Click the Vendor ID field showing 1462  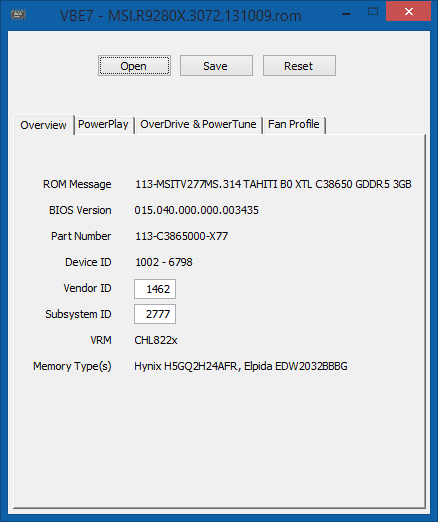pos(155,289)
